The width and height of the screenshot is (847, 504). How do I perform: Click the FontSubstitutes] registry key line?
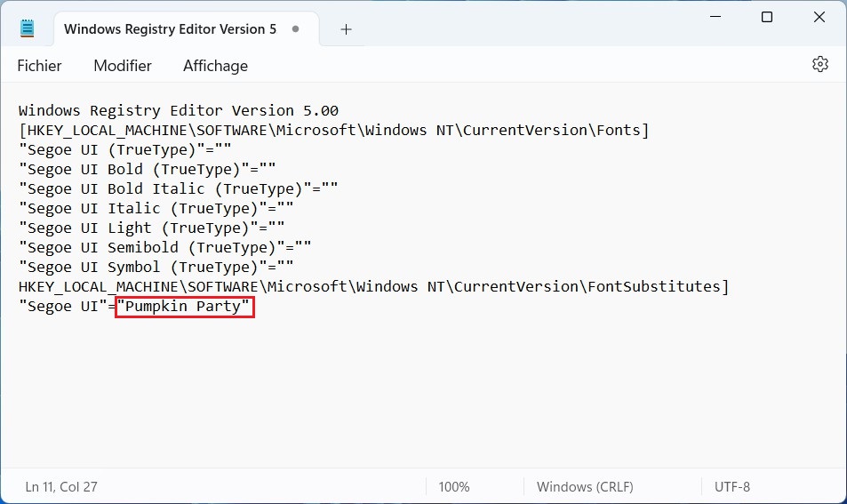point(374,286)
